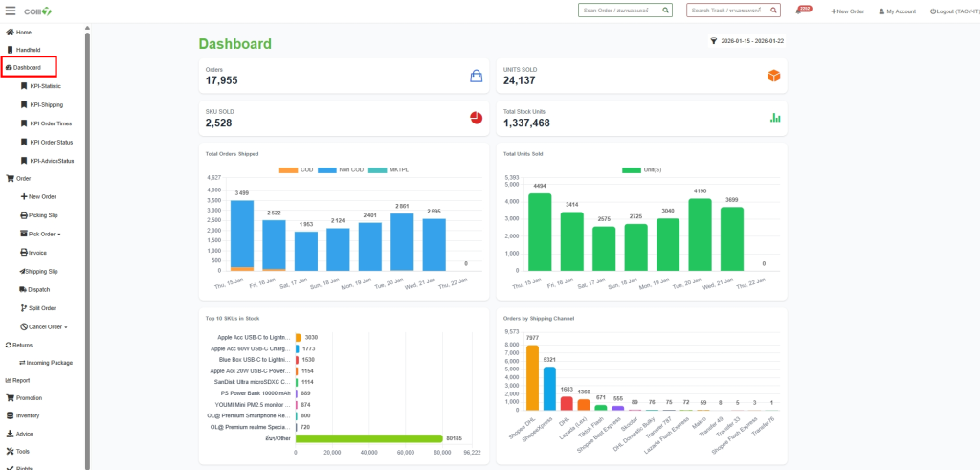The height and width of the screenshot is (470, 980).
Task: Select Inventory from the sidebar
Action: (x=27, y=415)
